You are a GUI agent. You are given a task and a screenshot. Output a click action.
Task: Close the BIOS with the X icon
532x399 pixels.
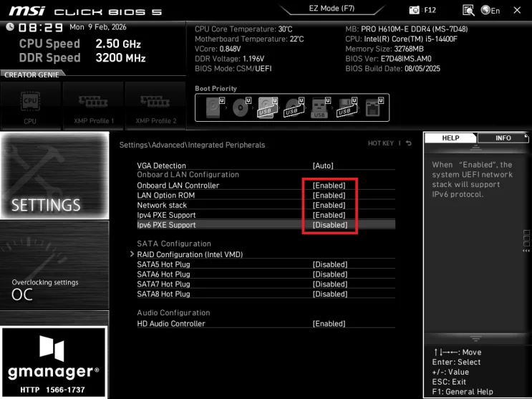click(x=517, y=11)
